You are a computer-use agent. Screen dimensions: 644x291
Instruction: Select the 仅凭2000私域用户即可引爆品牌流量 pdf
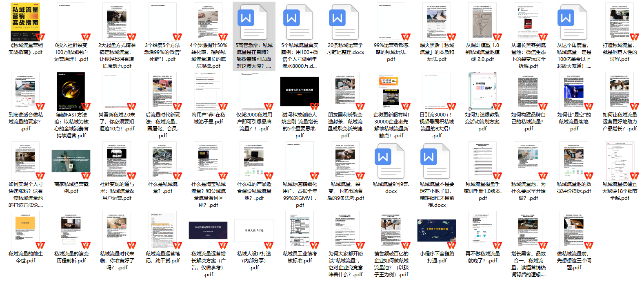tap(254, 91)
